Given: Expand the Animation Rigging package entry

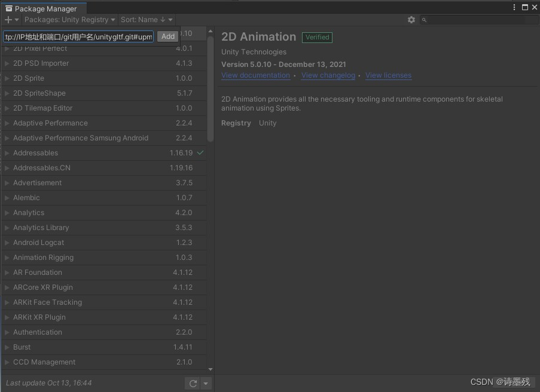Looking at the screenshot, I should 7,257.
